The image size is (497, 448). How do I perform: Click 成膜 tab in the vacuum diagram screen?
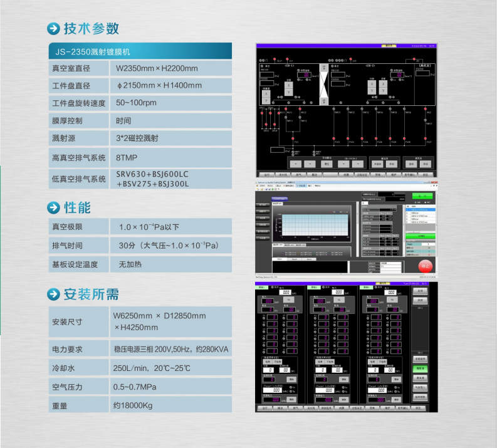347,175
